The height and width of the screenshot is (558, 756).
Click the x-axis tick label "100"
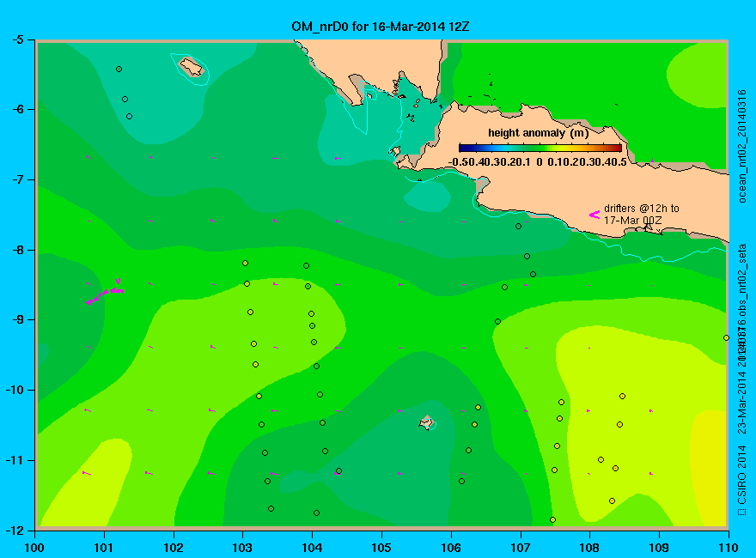(x=34, y=548)
